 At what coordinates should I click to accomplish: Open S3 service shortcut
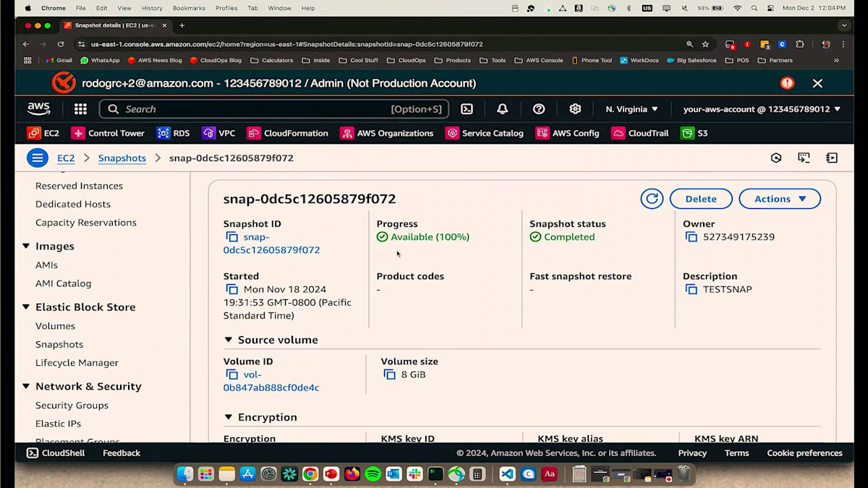point(694,133)
